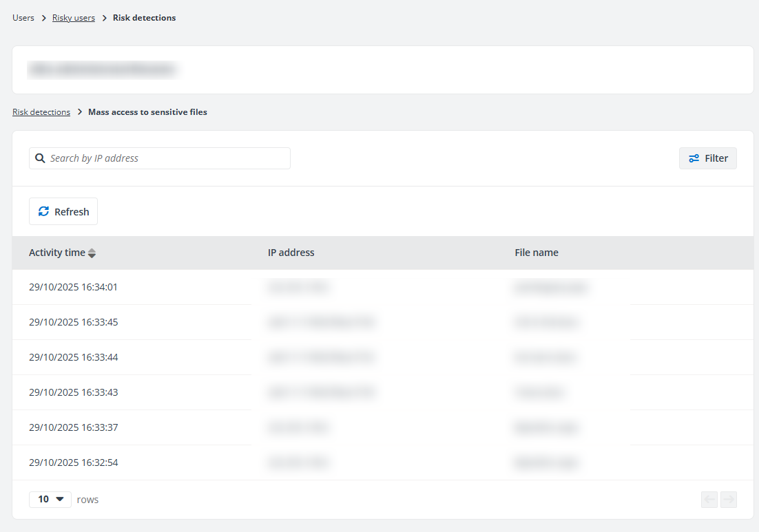
Task: Expand the rows count selector showing 10
Action: pyautogui.click(x=50, y=499)
